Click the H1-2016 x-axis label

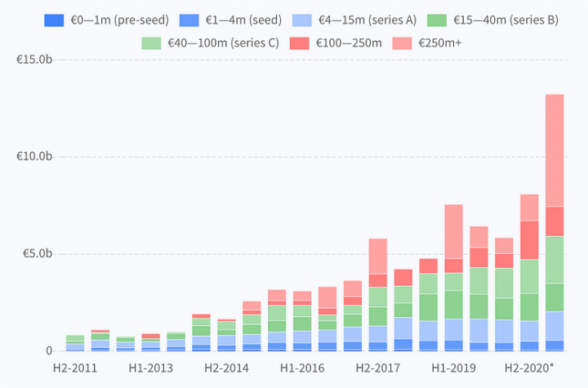click(302, 368)
